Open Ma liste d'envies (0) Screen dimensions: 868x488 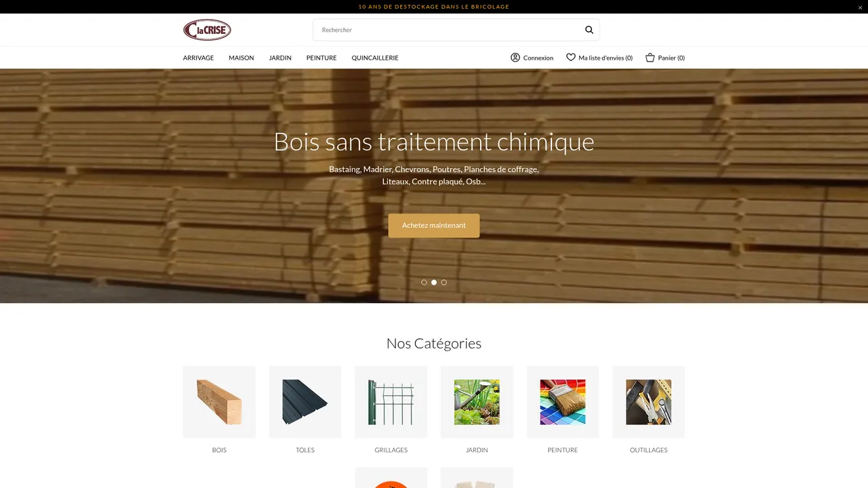pos(606,58)
